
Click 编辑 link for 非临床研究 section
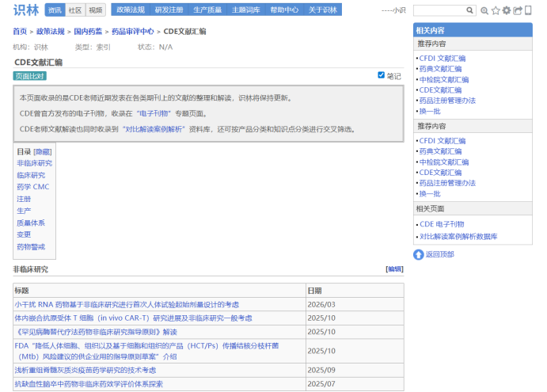pyautogui.click(x=393, y=269)
